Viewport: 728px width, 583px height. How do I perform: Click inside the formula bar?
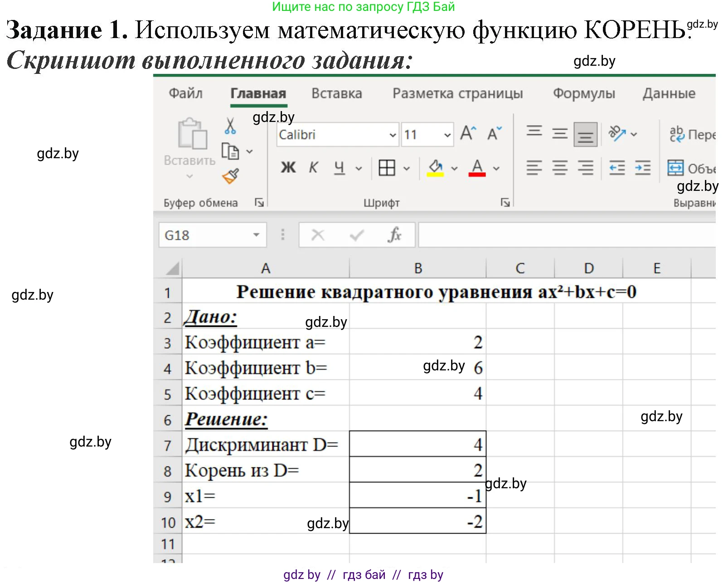tap(567, 235)
